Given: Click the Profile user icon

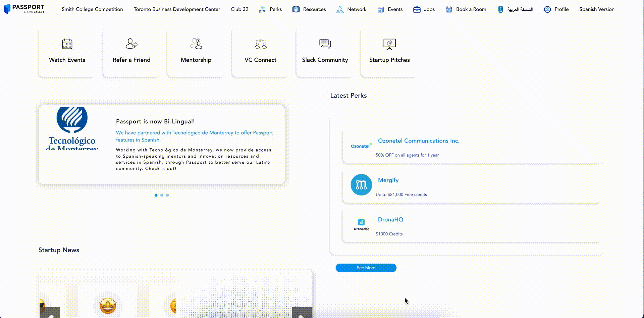Looking at the screenshot, I should pos(547,9).
